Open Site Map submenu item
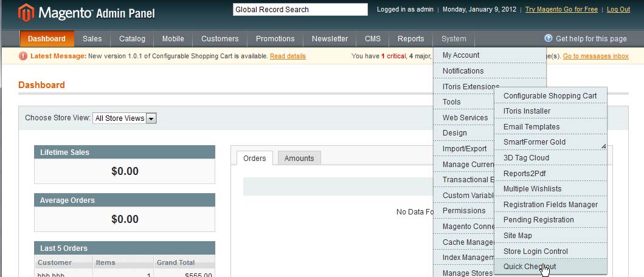Image resolution: width=644 pixels, height=277 pixels. coord(550,236)
